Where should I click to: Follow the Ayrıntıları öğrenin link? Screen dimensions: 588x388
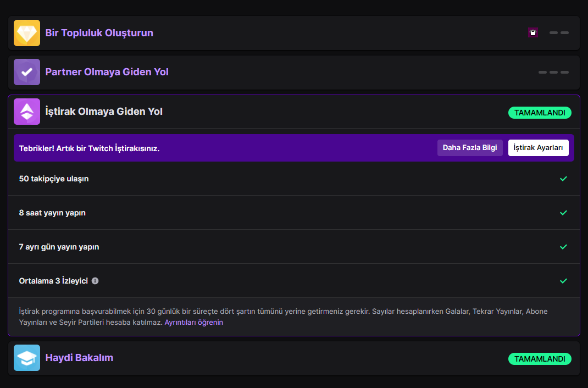pos(194,323)
